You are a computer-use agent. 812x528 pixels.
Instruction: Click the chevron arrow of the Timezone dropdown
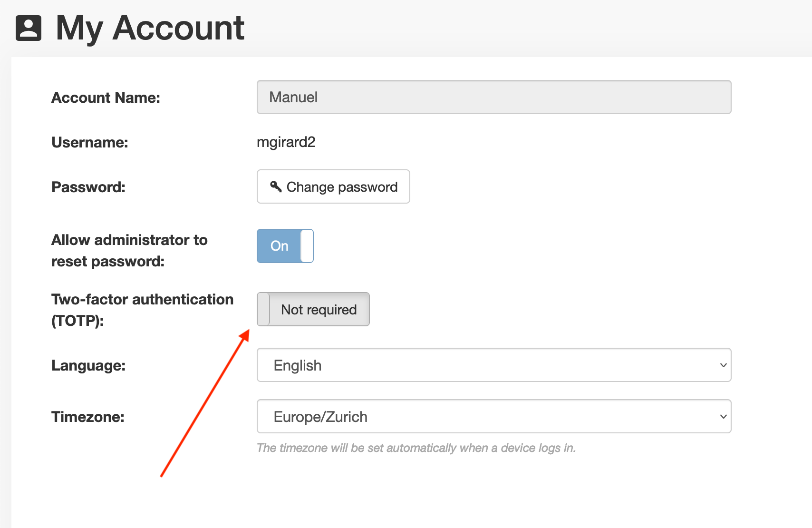(723, 417)
